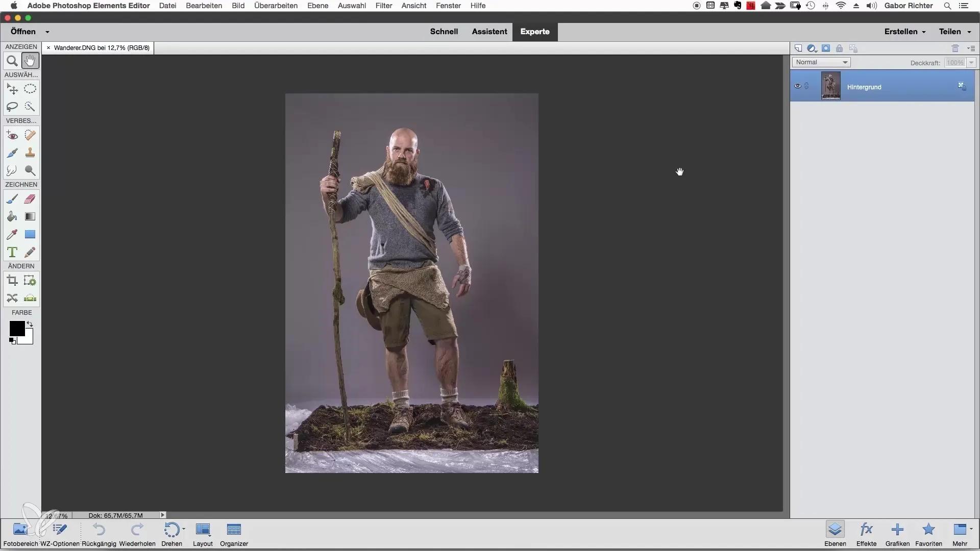The width and height of the screenshot is (980, 551).
Task: Switch to Schnell mode tab
Action: (444, 32)
